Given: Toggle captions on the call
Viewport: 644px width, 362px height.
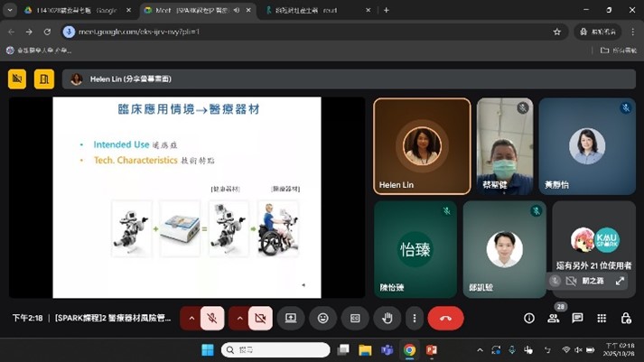Looking at the screenshot, I should coord(355,318).
